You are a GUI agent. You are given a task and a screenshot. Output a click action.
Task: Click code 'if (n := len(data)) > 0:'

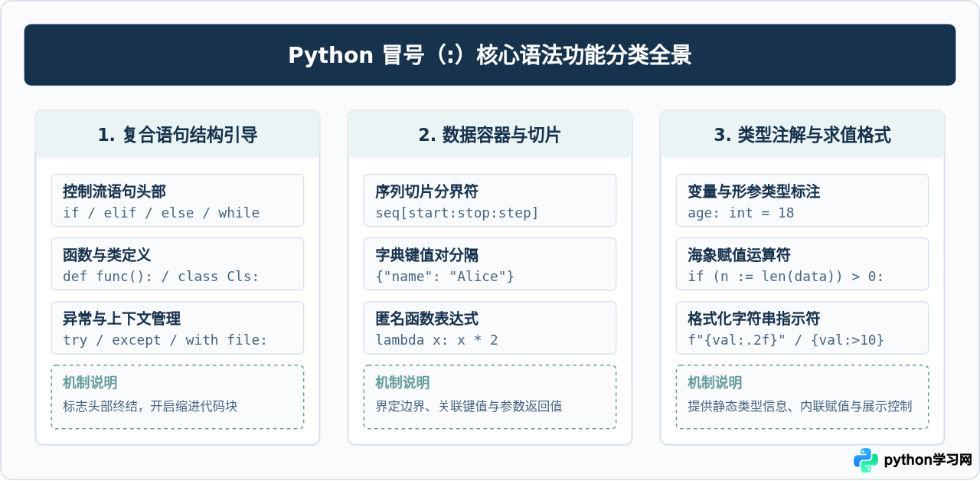[x=786, y=276]
